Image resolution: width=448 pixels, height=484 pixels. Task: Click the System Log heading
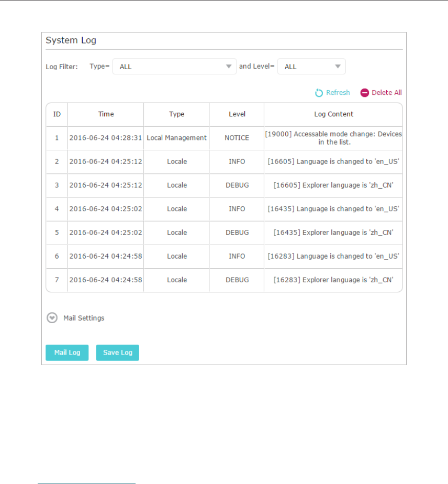click(x=71, y=40)
